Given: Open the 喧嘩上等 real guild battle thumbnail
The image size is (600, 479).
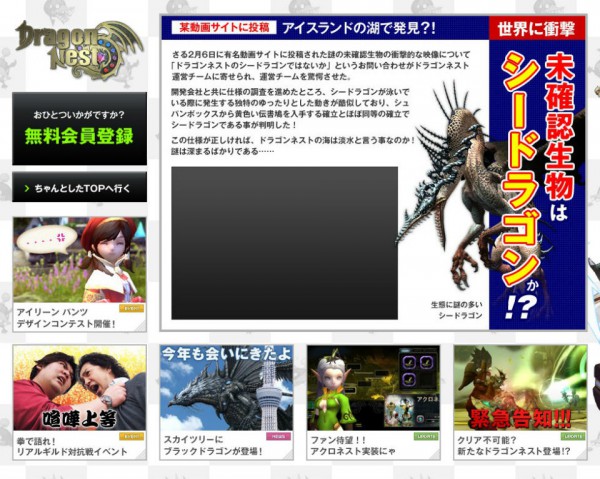Looking at the screenshot, I should (80, 388).
